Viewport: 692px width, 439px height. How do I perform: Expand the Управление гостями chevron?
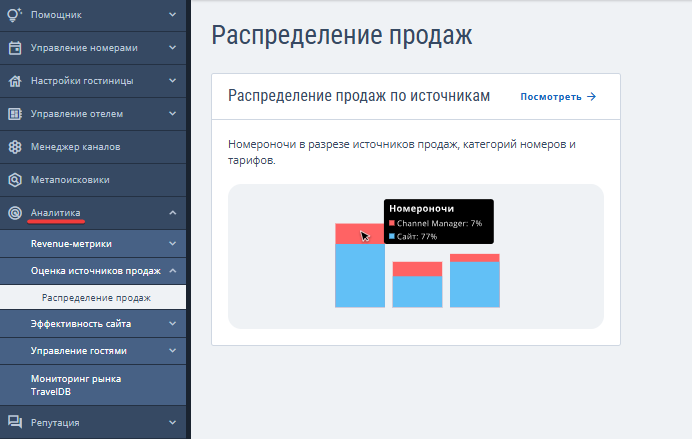tap(172, 351)
